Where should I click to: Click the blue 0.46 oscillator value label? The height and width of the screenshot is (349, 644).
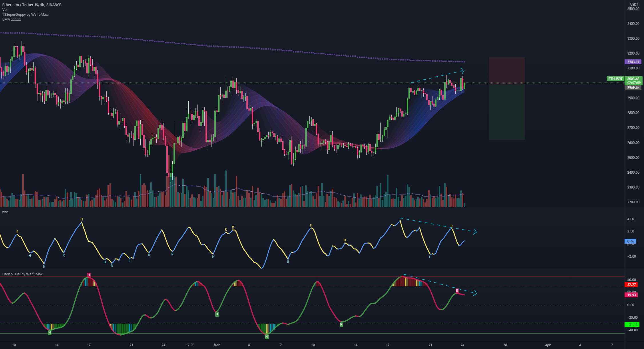(630, 241)
